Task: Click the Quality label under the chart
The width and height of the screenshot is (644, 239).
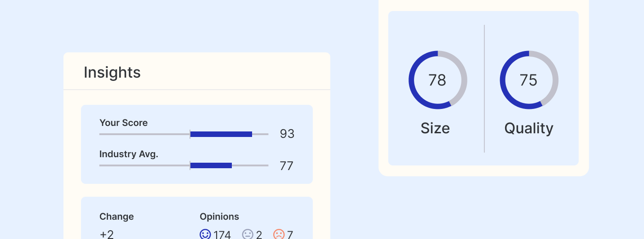Action: (x=529, y=128)
